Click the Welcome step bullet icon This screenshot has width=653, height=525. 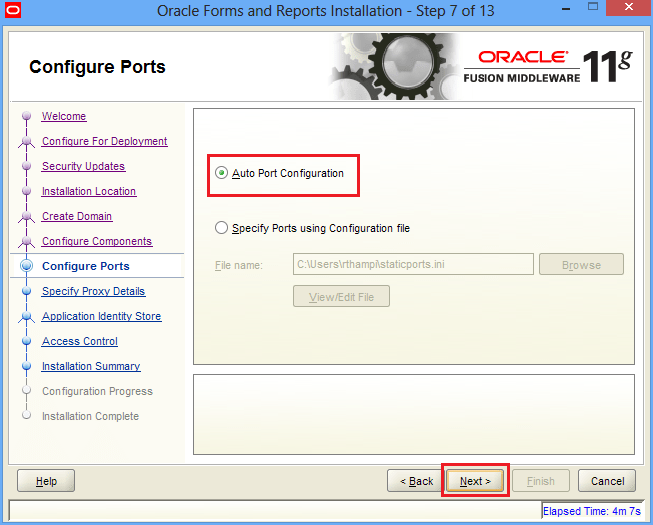point(26,116)
